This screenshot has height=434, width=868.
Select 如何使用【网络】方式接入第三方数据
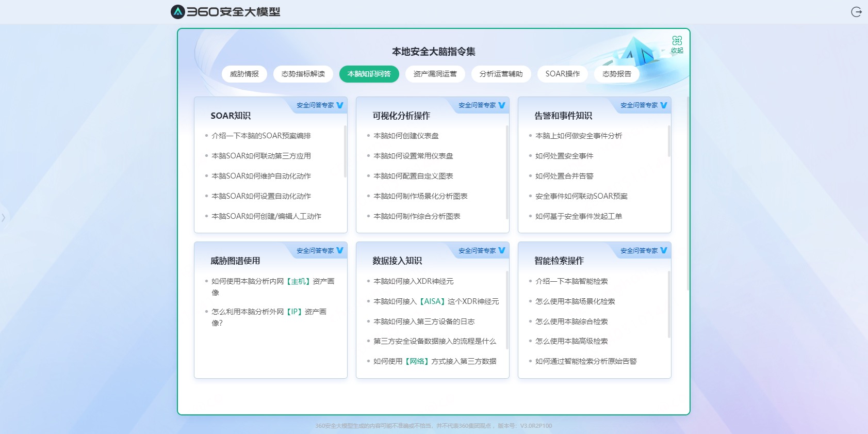pos(435,361)
